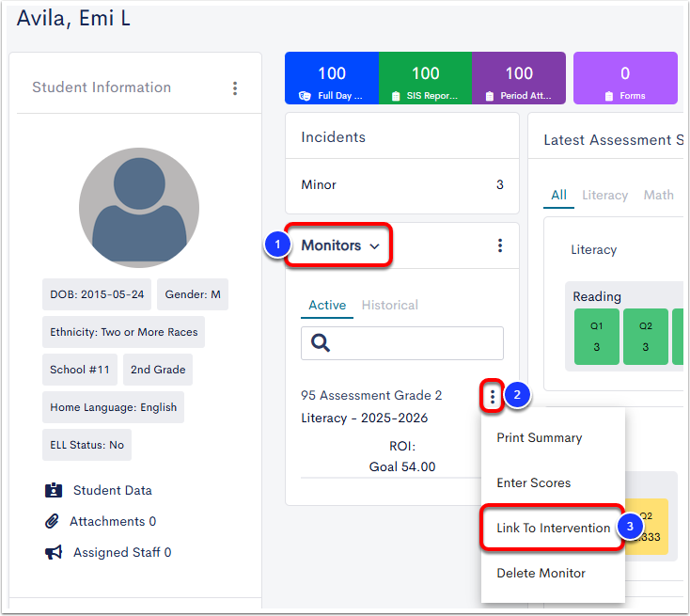Click the search magnifier icon in Monitors

(x=321, y=342)
